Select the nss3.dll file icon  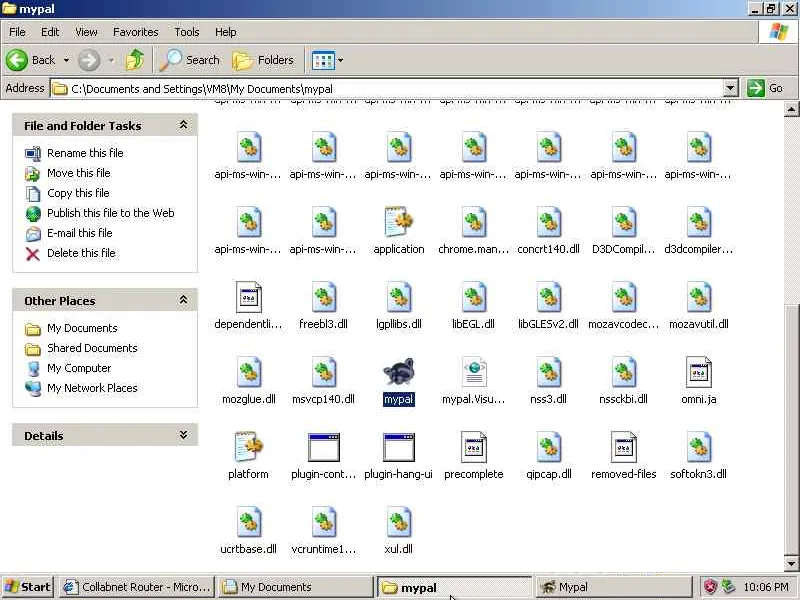pyautogui.click(x=548, y=372)
